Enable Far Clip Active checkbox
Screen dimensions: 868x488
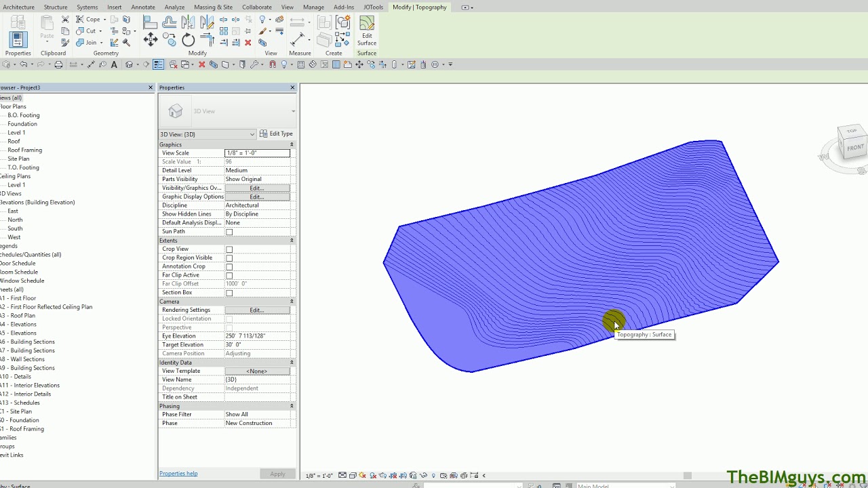coord(229,276)
